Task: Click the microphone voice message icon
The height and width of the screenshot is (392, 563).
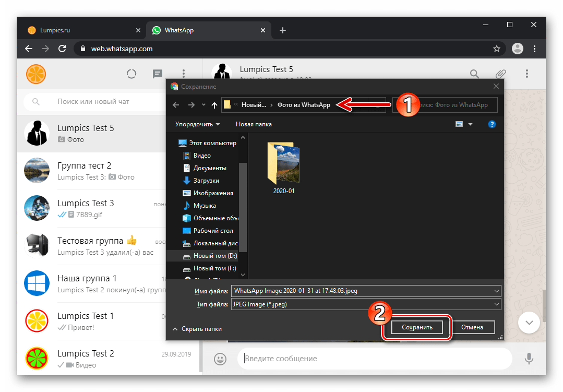Action: pos(529,359)
